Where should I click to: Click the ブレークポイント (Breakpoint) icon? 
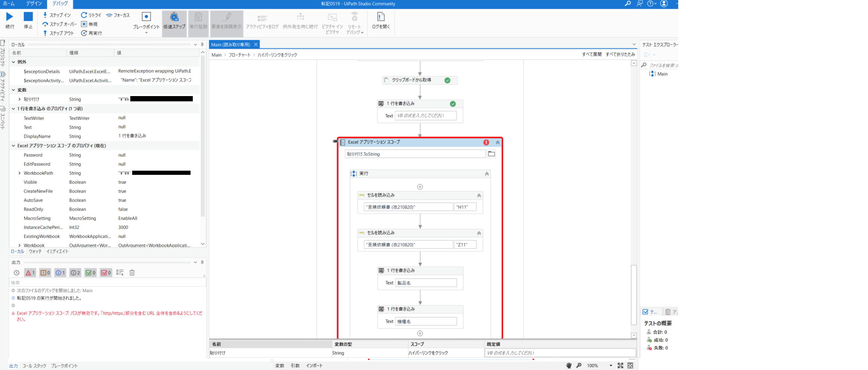146,17
